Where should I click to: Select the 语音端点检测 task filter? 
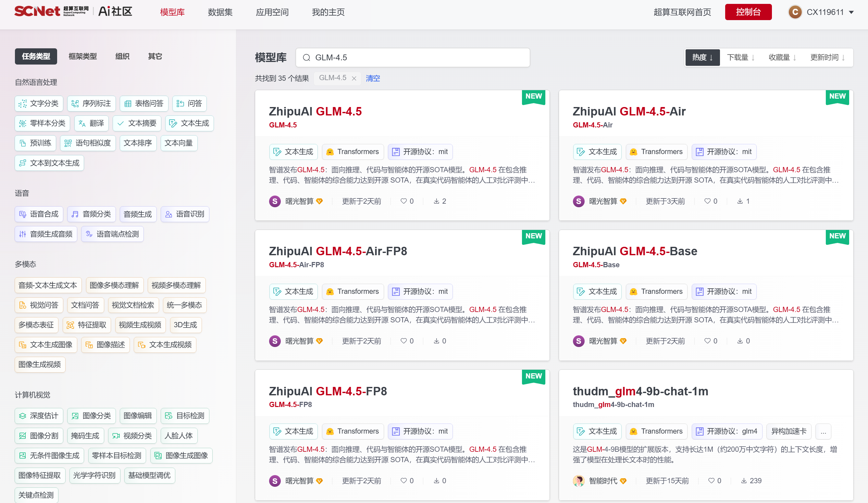tap(112, 234)
